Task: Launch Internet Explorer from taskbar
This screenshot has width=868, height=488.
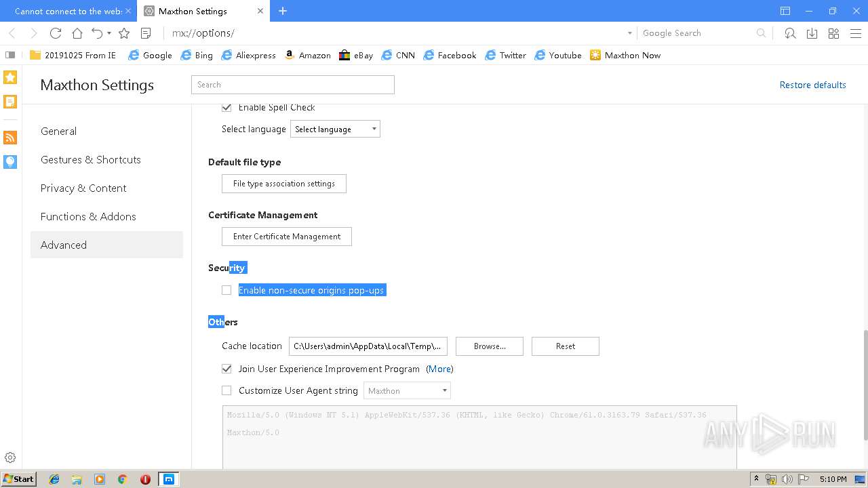Action: tap(54, 479)
